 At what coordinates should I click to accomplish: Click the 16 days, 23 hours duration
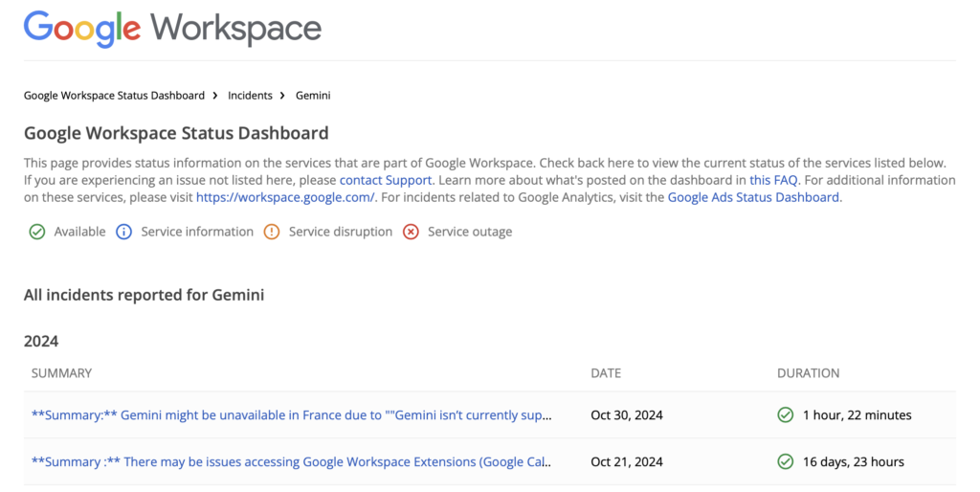click(854, 462)
